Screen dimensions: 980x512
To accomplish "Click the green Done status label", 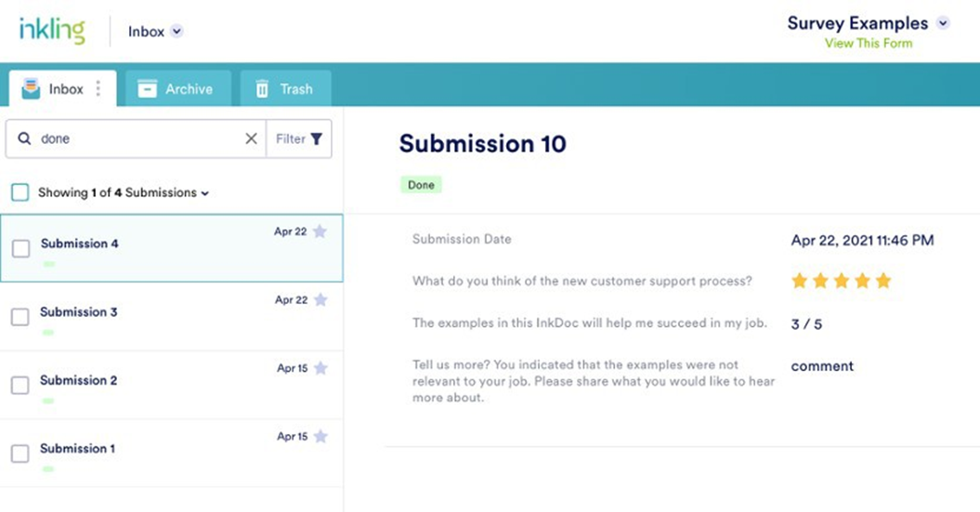I will pos(421,185).
